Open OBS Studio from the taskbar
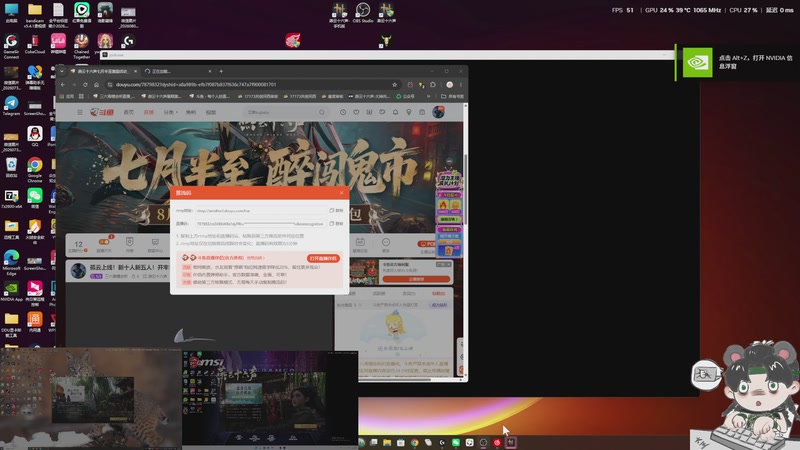The image size is (800, 450). [483, 442]
